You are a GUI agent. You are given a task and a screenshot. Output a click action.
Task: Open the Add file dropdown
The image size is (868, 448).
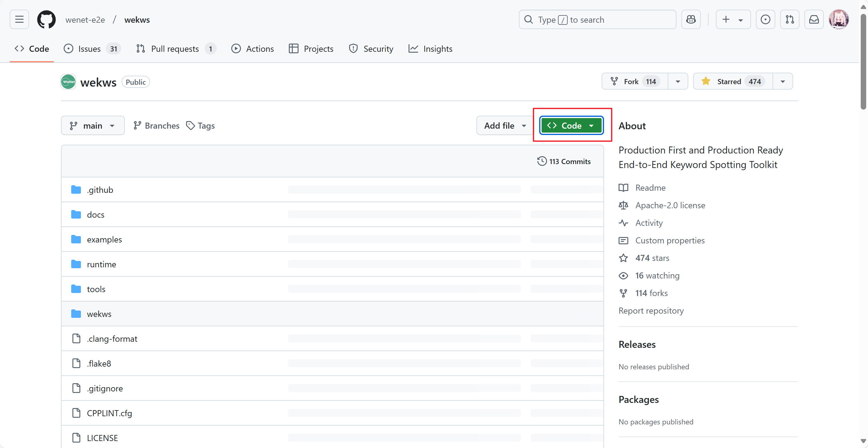point(505,126)
